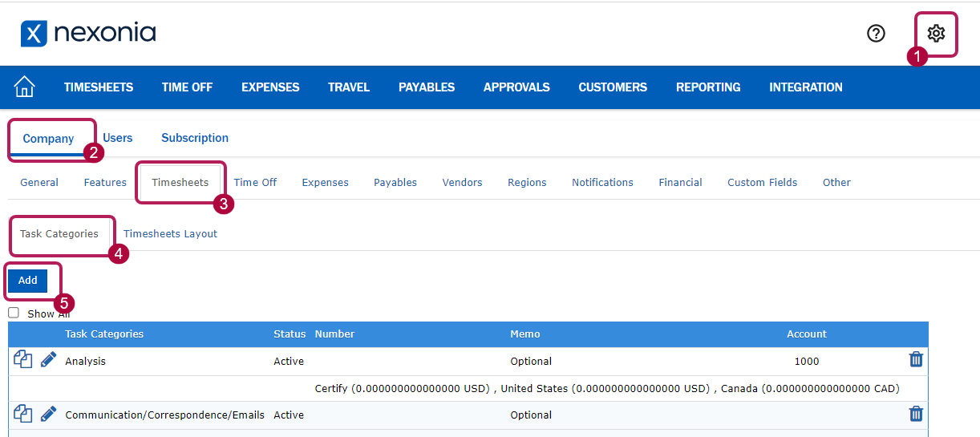Select the Timesheets settings tab
The height and width of the screenshot is (437, 980).
pos(180,183)
